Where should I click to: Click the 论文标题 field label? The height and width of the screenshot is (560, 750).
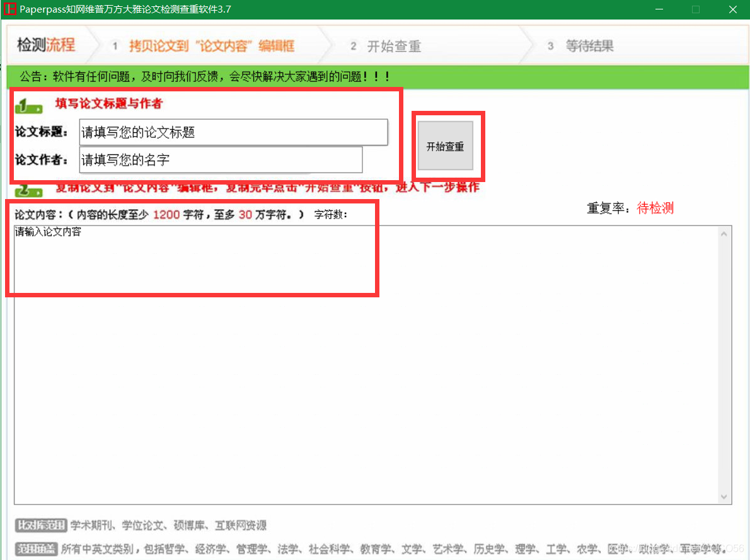tap(41, 132)
